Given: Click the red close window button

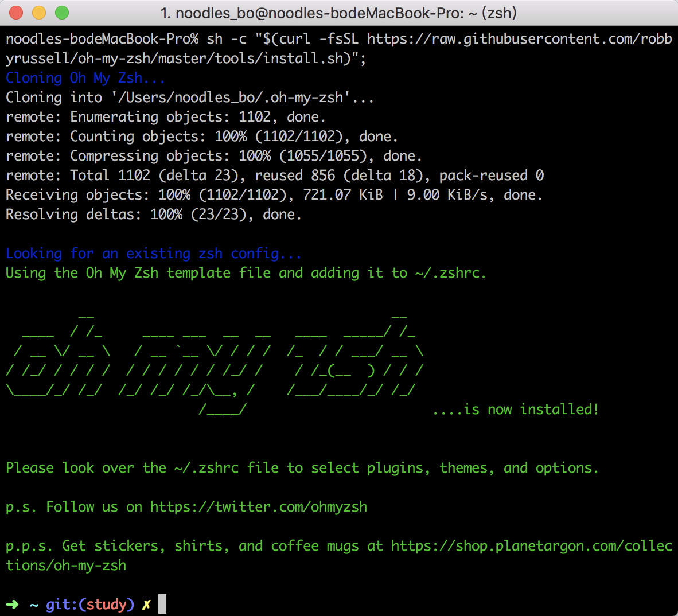Looking at the screenshot, I should click(x=16, y=13).
